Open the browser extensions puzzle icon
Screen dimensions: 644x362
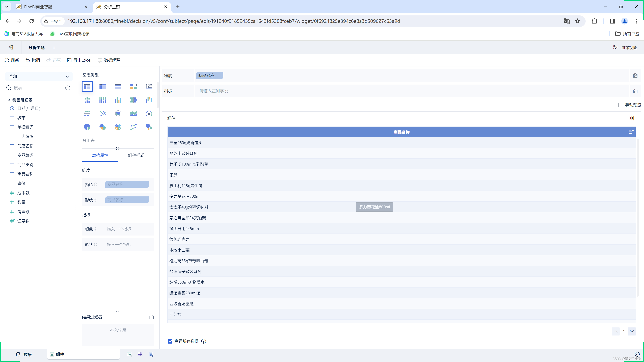click(x=595, y=21)
